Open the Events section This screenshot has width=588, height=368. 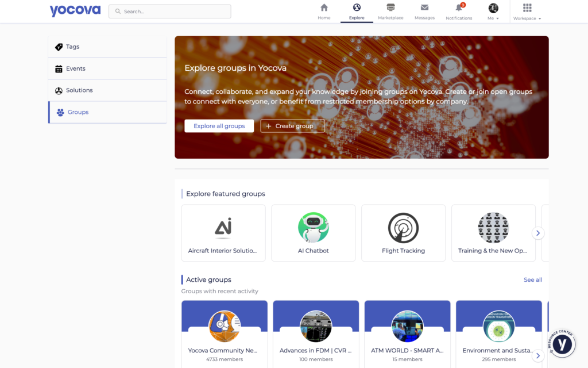click(107, 69)
